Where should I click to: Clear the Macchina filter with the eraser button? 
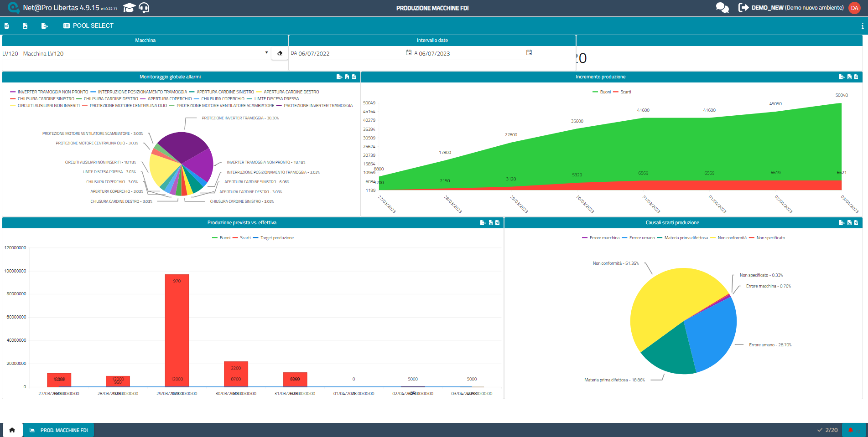pyautogui.click(x=280, y=53)
